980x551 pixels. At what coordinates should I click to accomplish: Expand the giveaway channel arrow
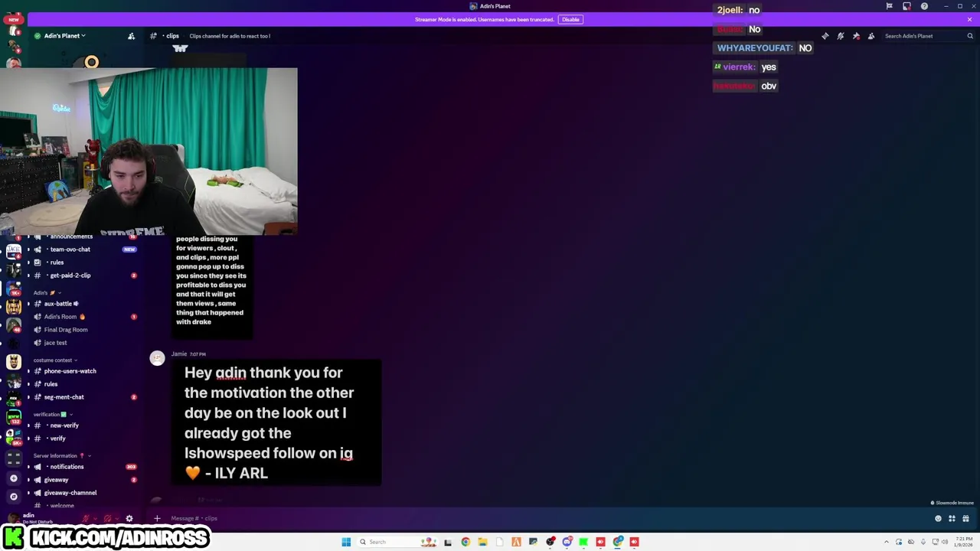(x=28, y=480)
